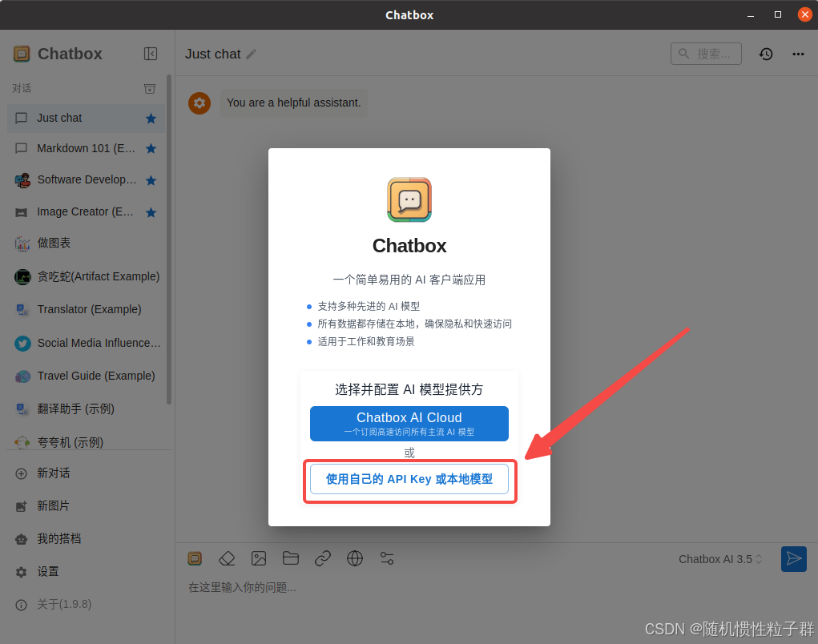Open the Travel Guide (Example) conversation
This screenshot has height=644, width=818.
point(87,376)
